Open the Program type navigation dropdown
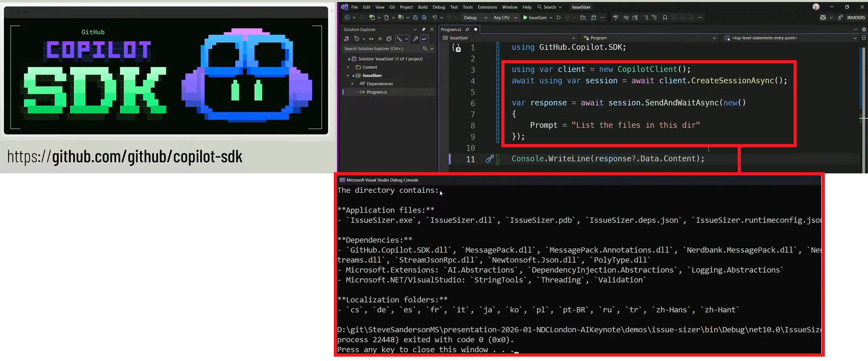This screenshot has width=868, height=361. coord(650,38)
